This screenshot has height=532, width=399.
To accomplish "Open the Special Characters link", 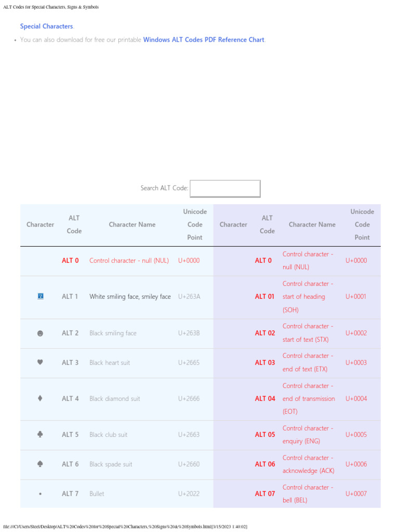I will [47, 26].
